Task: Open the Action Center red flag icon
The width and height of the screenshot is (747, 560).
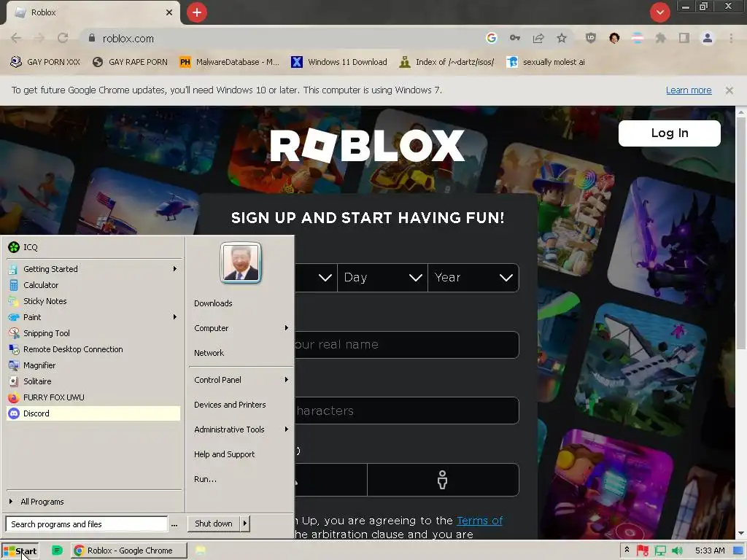Action: [x=643, y=551]
